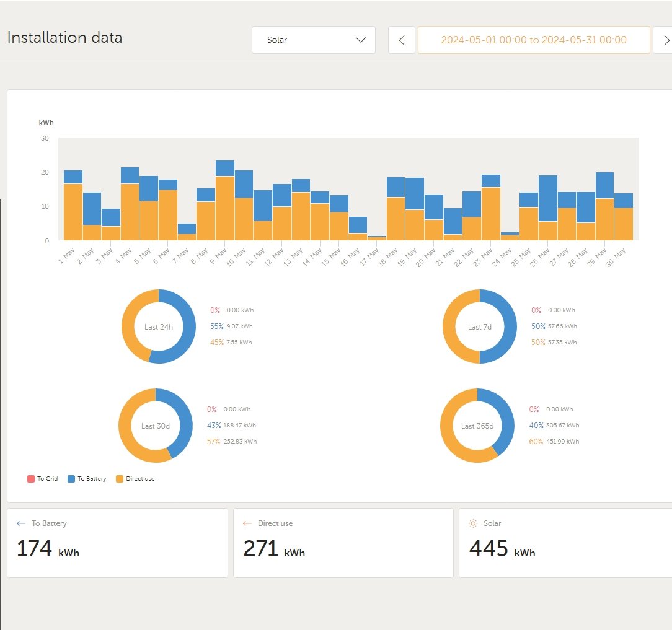Screen dimensions: 672x630
Task: Click the 9. May tallest bar
Action: click(225, 200)
